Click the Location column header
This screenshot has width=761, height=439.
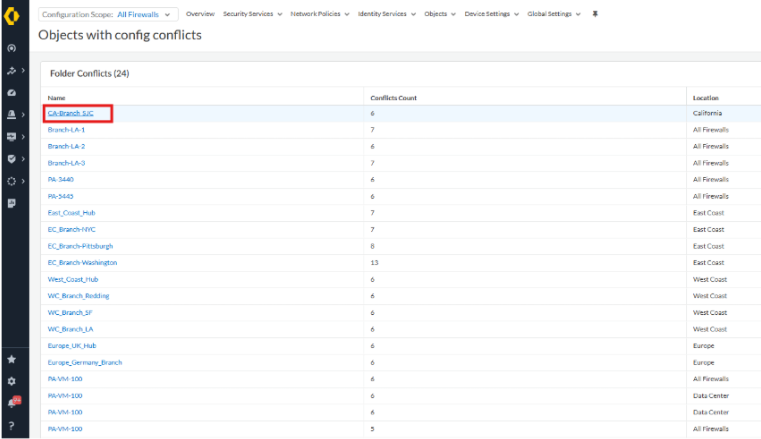click(x=706, y=98)
